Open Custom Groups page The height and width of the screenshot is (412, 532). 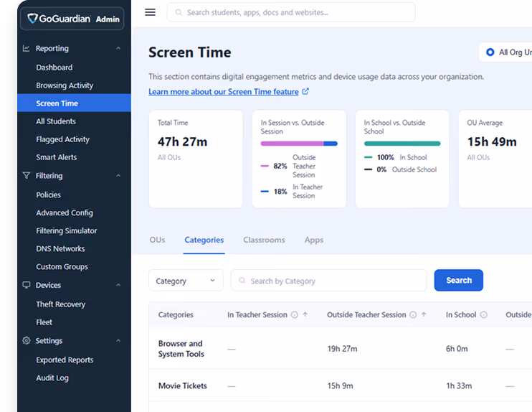(x=62, y=266)
